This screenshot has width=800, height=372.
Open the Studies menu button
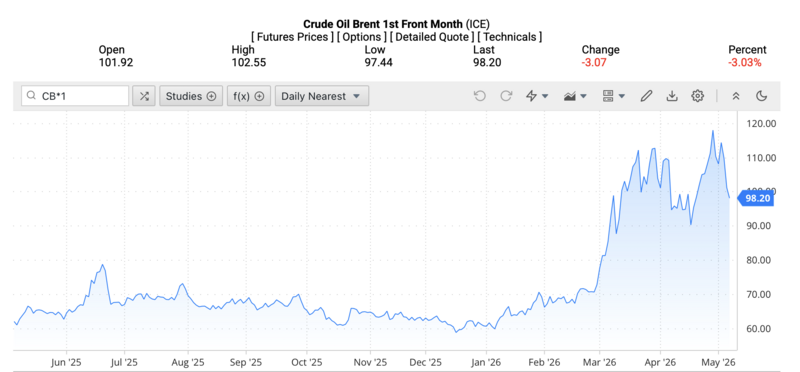click(x=191, y=96)
